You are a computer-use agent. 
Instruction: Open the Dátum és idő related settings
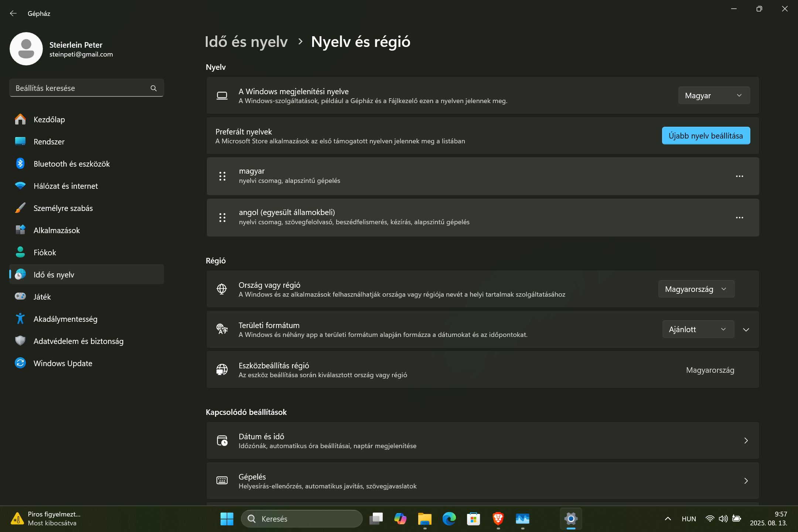pyautogui.click(x=482, y=441)
